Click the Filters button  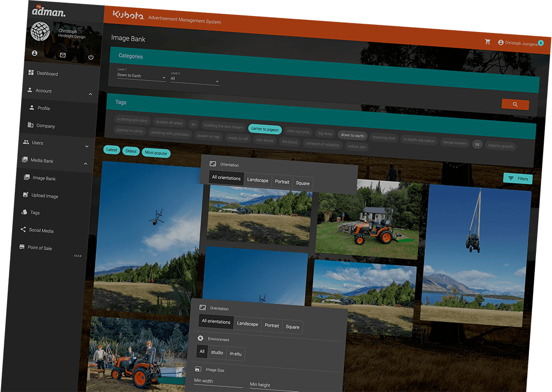tap(518, 179)
